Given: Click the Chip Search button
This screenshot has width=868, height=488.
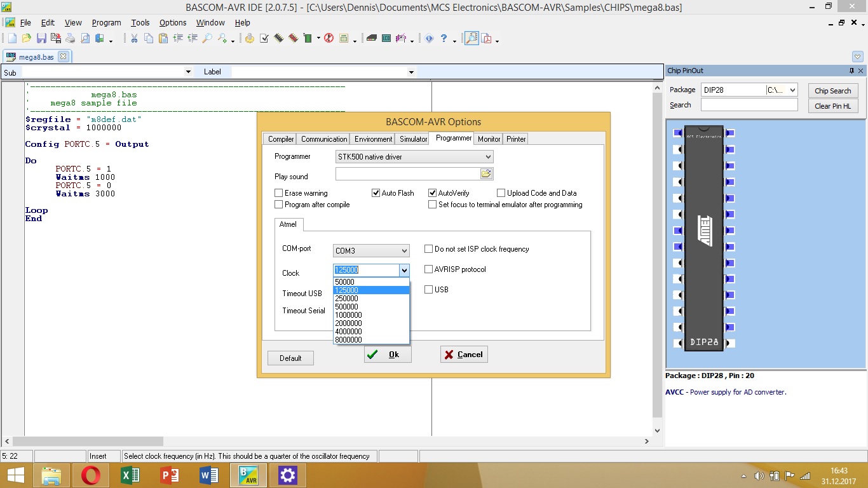Looking at the screenshot, I should (832, 91).
